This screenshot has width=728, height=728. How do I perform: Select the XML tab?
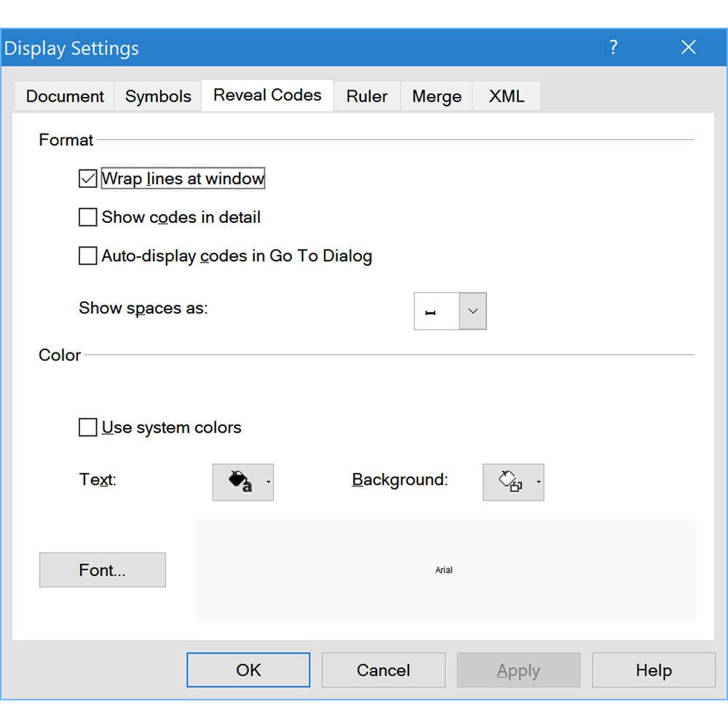[506, 96]
